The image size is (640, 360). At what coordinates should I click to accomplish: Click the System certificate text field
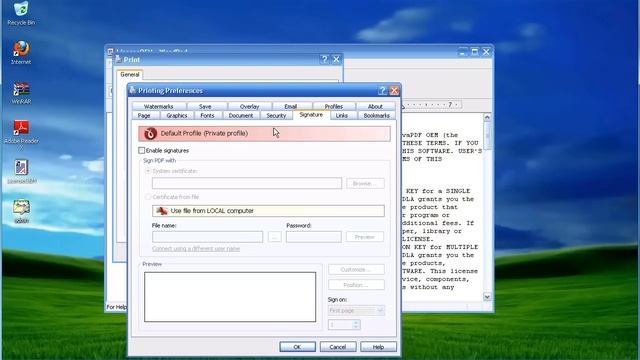tap(247, 184)
